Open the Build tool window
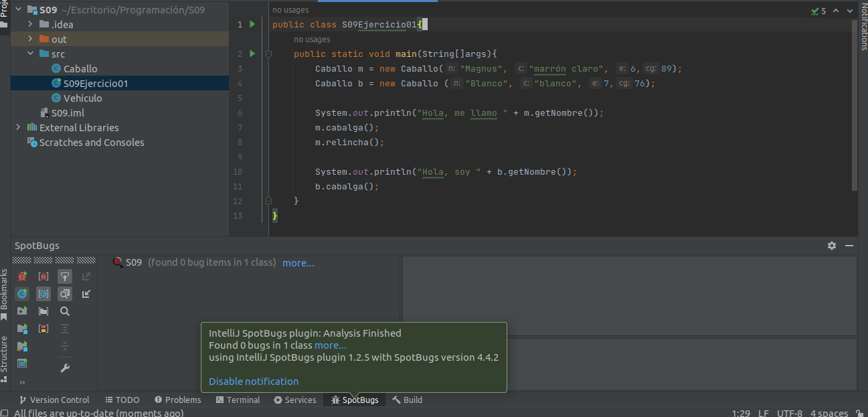Viewport: 868px width, 417px height. pyautogui.click(x=408, y=400)
